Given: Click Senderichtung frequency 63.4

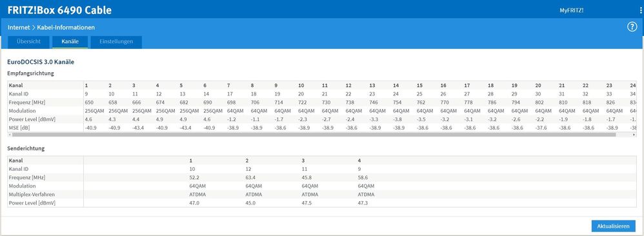Looking at the screenshot, I should [x=250, y=177].
